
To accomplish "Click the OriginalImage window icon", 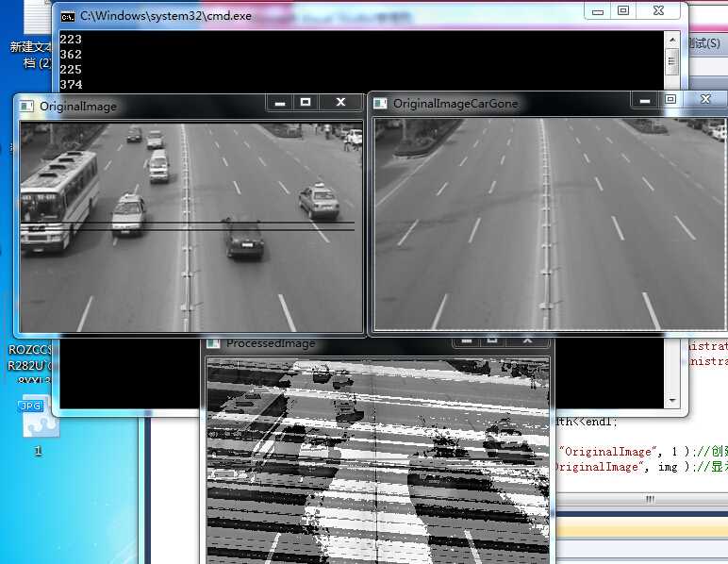I will tap(26, 106).
